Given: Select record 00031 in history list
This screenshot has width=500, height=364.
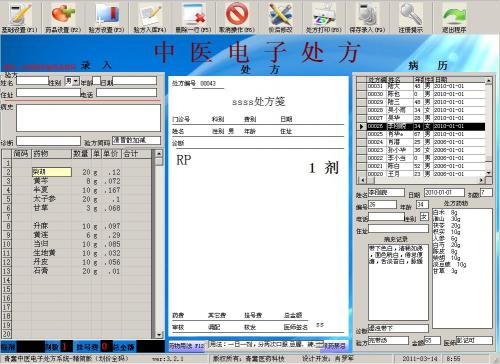Looking at the screenshot, I should coord(426,86).
